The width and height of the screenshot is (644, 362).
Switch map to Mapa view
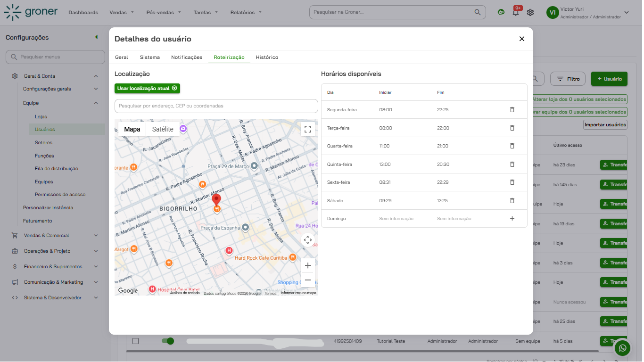[132, 129]
